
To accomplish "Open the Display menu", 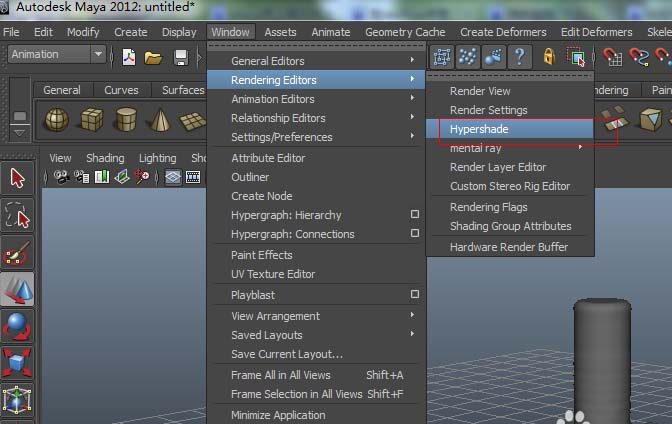I will pyautogui.click(x=179, y=32).
